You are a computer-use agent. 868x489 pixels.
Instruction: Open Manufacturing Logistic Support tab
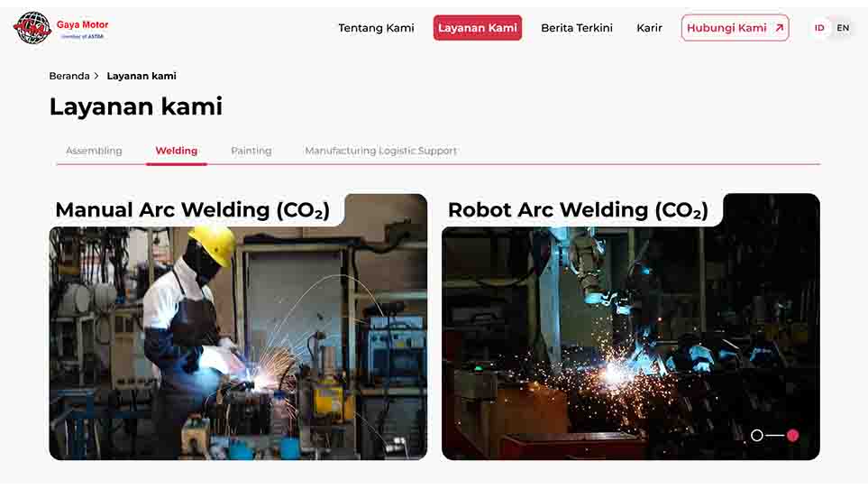pyautogui.click(x=381, y=151)
